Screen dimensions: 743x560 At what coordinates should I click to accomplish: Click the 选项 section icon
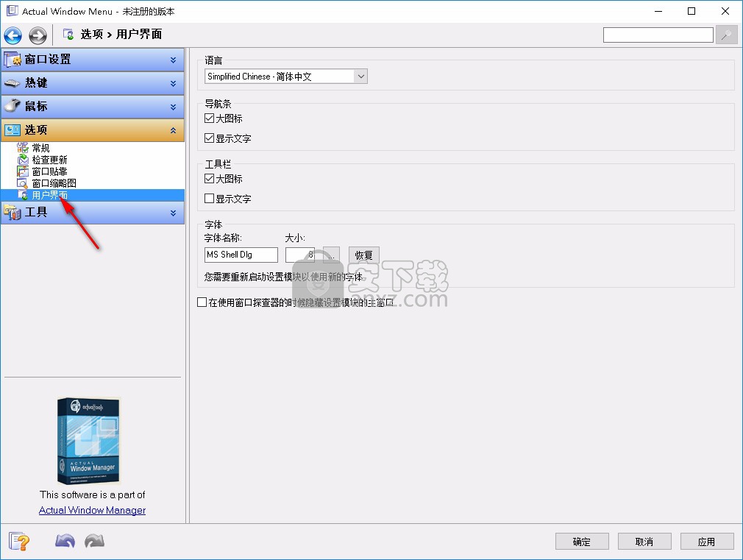[13, 130]
